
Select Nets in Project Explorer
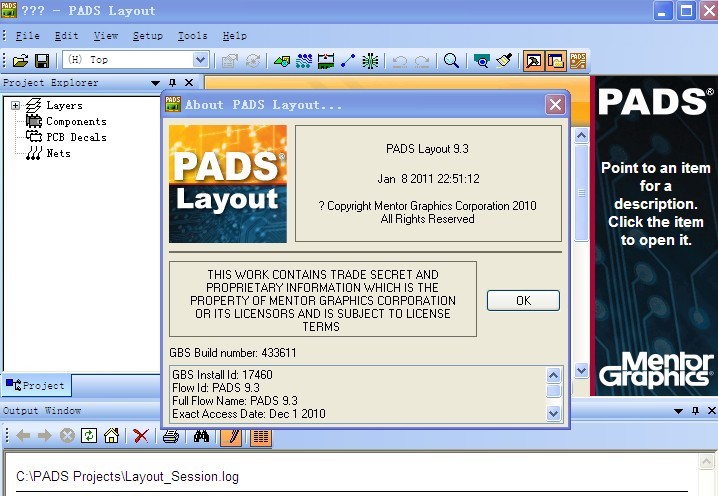(x=58, y=153)
